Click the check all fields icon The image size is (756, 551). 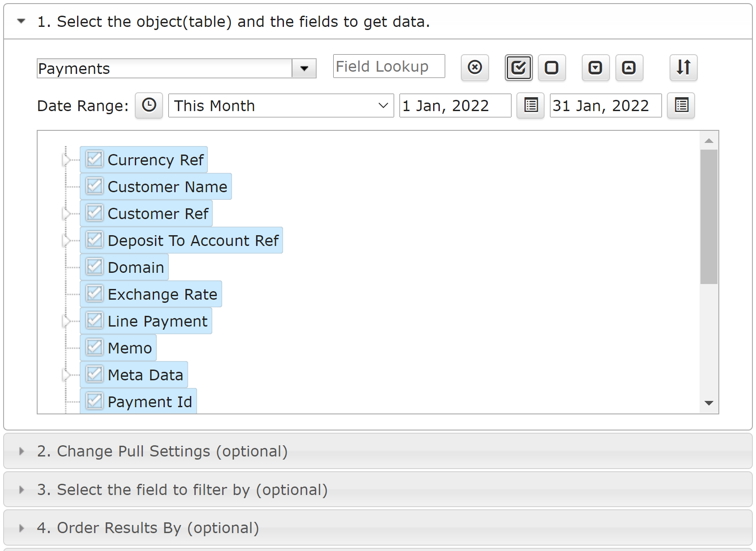pos(519,68)
